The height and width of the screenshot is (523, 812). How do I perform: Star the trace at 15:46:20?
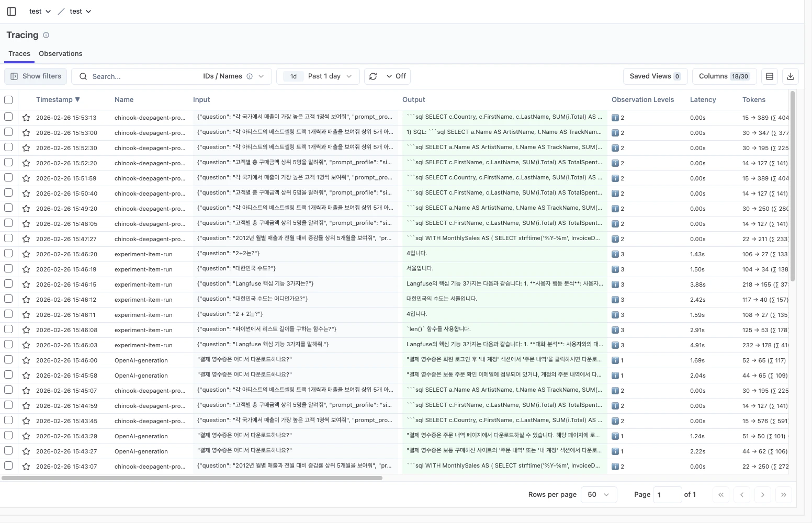point(26,254)
